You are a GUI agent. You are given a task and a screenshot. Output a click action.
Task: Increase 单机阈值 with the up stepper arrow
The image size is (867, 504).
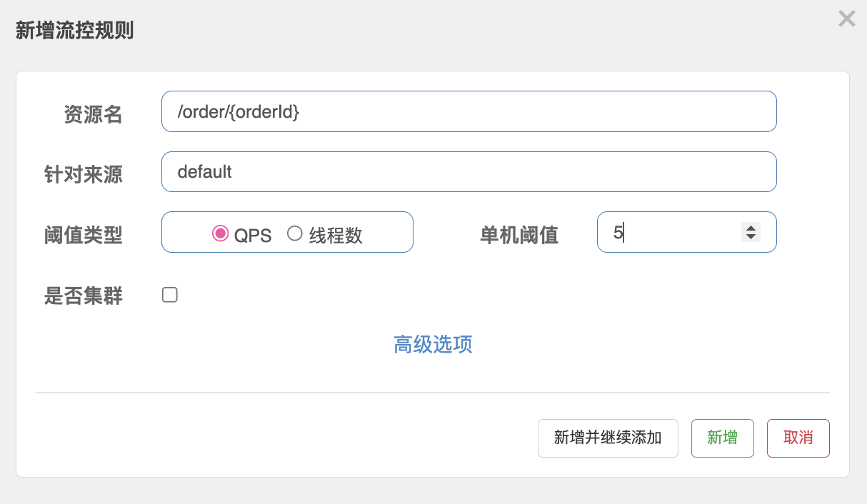pos(751,228)
